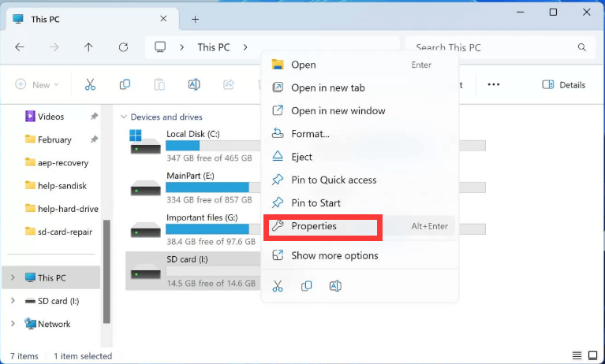Click MainPart (E:) usage bar
This screenshot has height=364, width=605.
click(x=214, y=188)
